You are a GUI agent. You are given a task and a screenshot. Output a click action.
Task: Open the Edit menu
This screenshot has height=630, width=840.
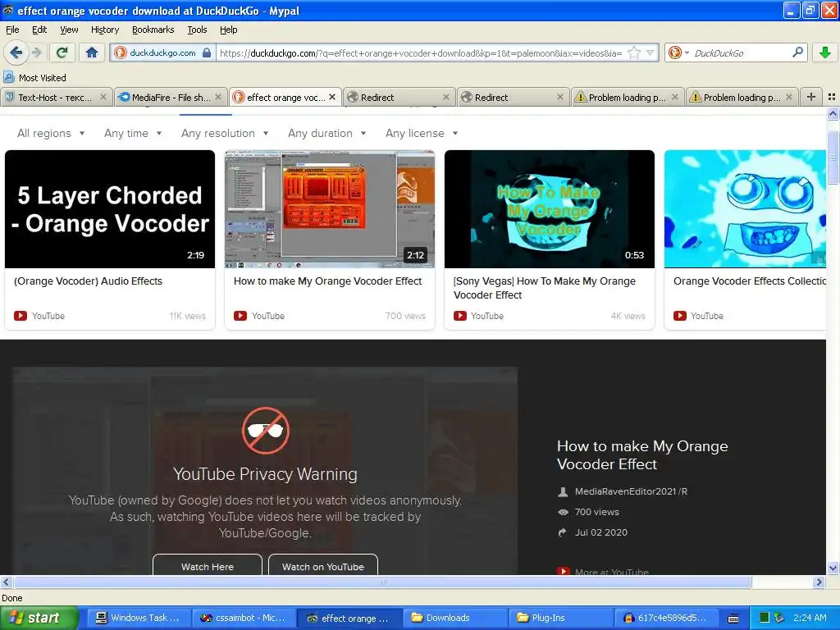39,30
